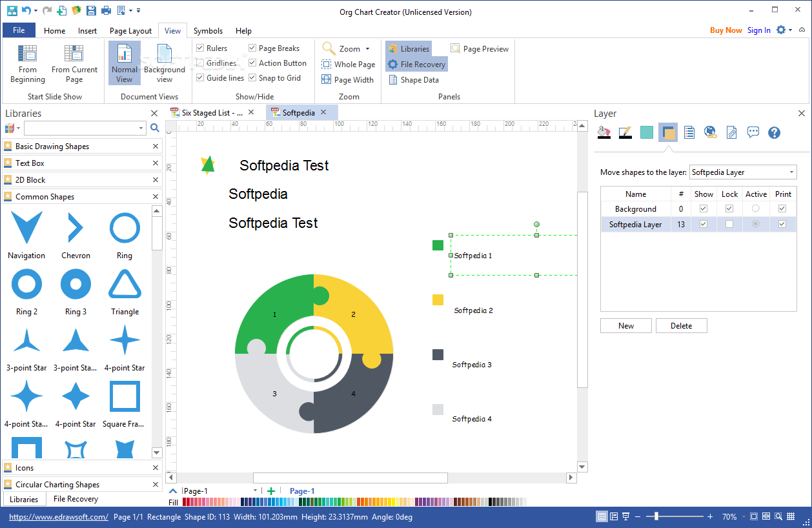Search libraries with magnifier icon
The height and width of the screenshot is (528, 812).
(155, 128)
